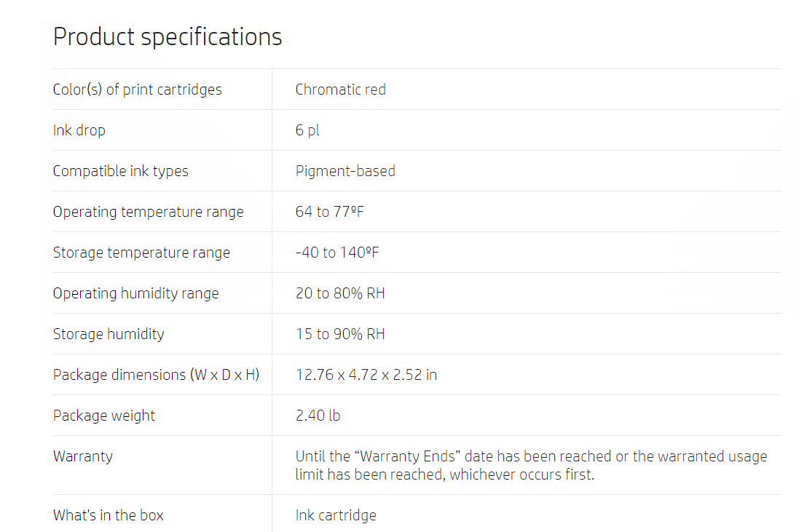Select the Package dimensions (W x D x H) label
Image resolution: width=799 pixels, height=532 pixels.
(157, 375)
